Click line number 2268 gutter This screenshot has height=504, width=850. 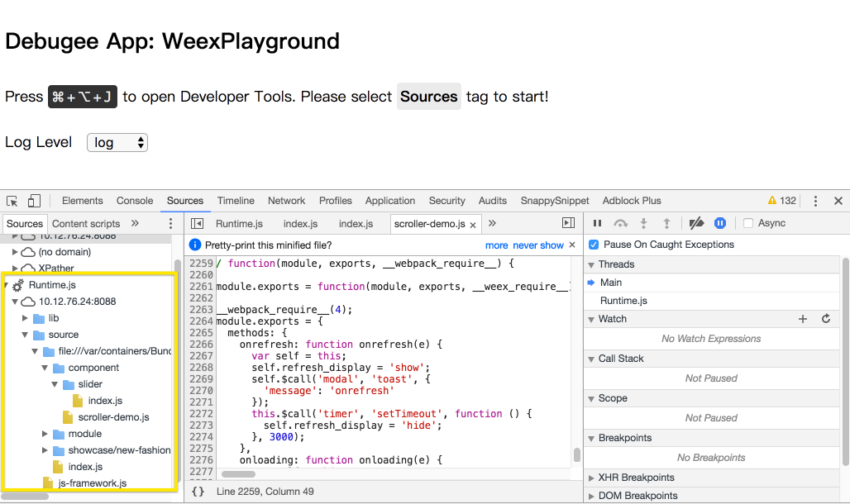201,368
